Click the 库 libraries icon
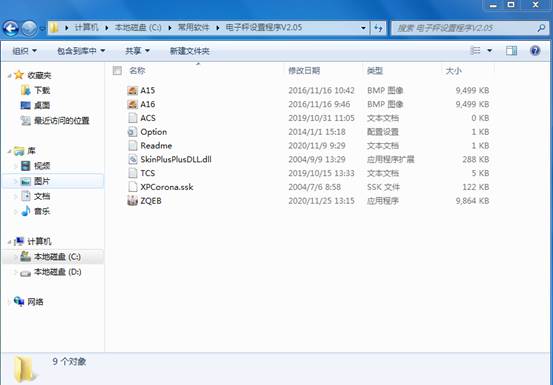 pyautogui.click(x=19, y=151)
